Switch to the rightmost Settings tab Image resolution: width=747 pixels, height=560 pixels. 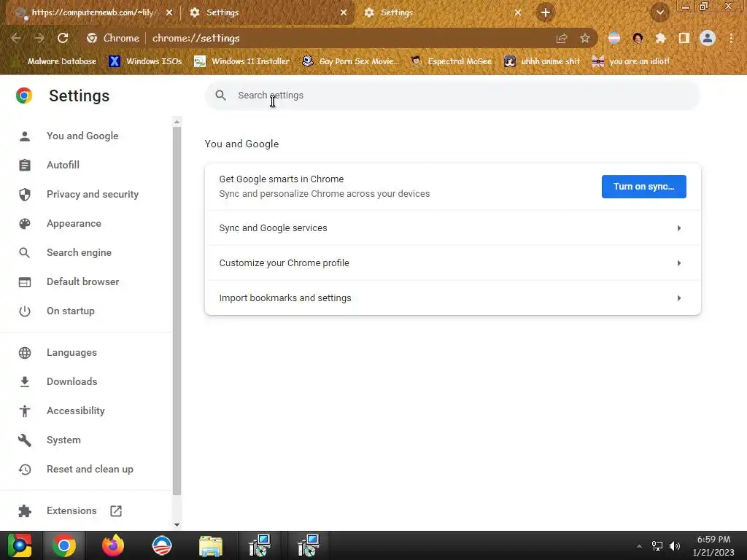pos(441,12)
